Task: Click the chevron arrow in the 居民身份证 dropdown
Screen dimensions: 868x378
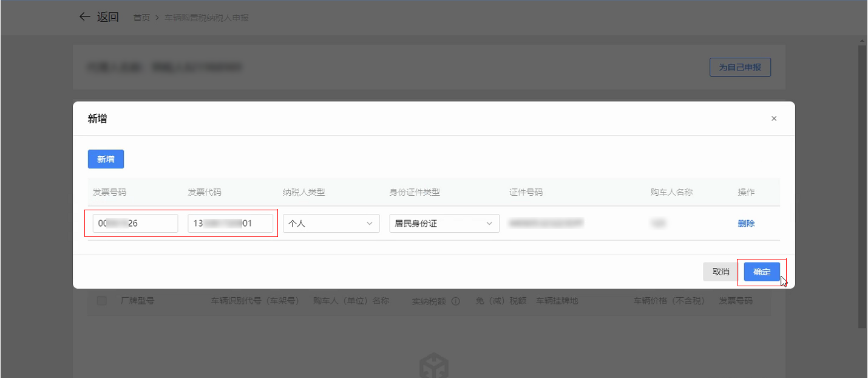Action: pyautogui.click(x=489, y=224)
